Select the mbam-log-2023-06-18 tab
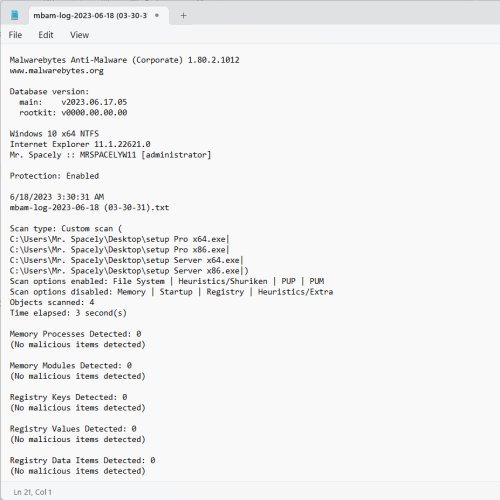 pos(99,16)
